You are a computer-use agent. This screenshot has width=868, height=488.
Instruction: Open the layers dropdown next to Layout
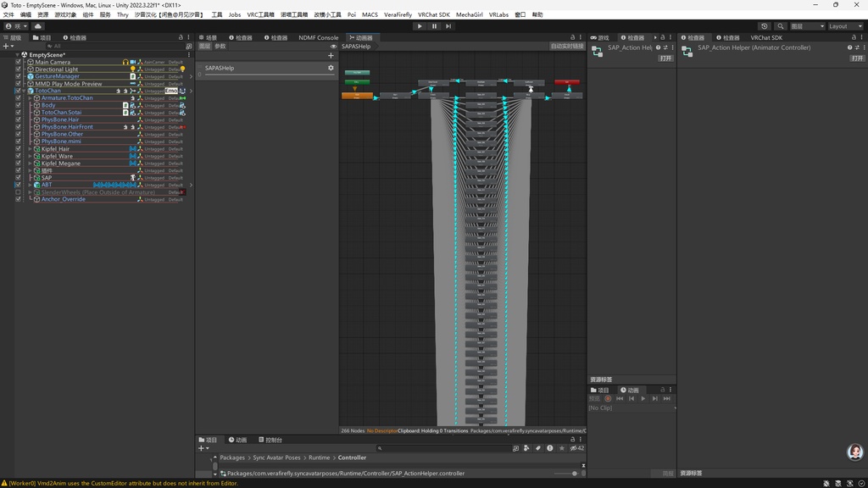[x=807, y=26]
